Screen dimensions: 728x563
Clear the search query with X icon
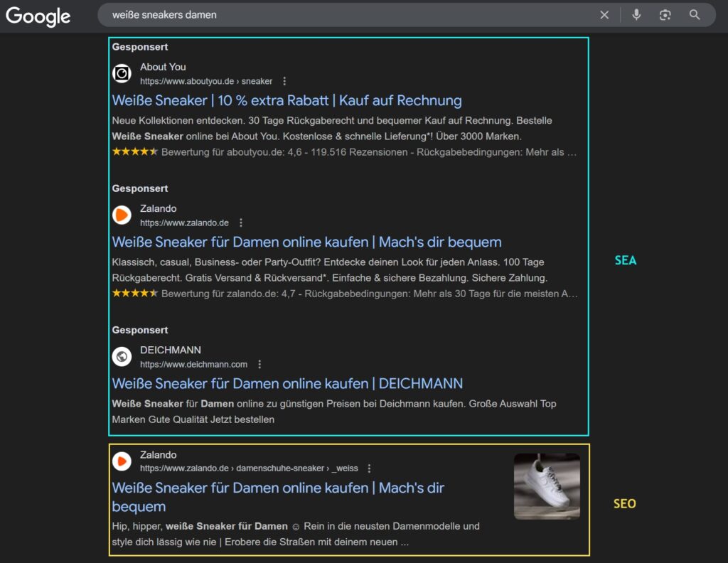[x=604, y=15]
